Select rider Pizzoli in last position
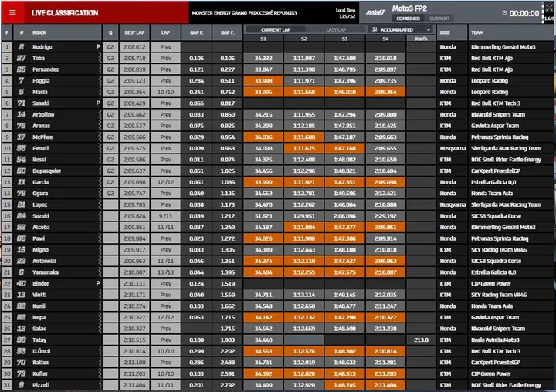Screen dimensions: 556x392 pyautogui.click(x=41, y=385)
